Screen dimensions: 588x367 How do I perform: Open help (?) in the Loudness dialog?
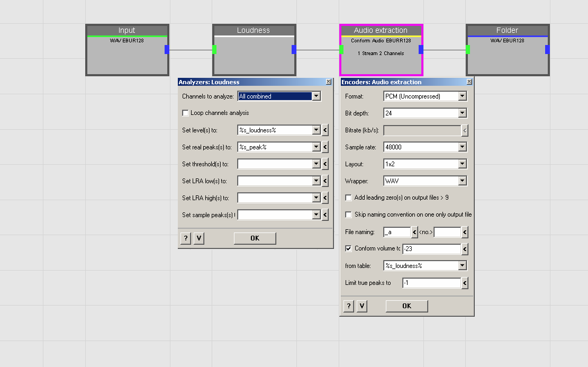tap(186, 238)
